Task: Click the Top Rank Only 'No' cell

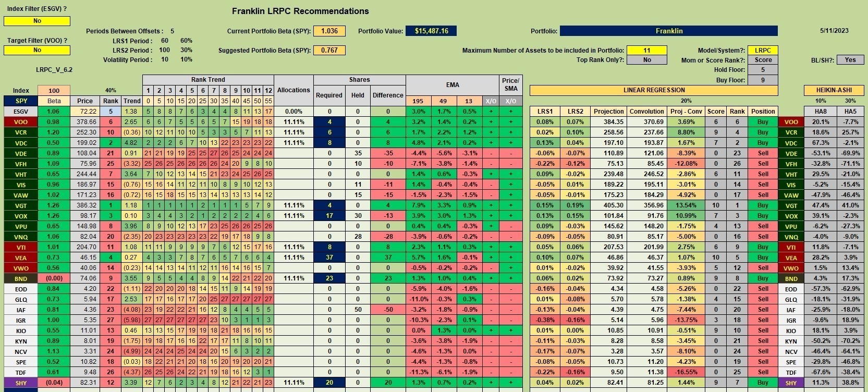Action: click(647, 60)
